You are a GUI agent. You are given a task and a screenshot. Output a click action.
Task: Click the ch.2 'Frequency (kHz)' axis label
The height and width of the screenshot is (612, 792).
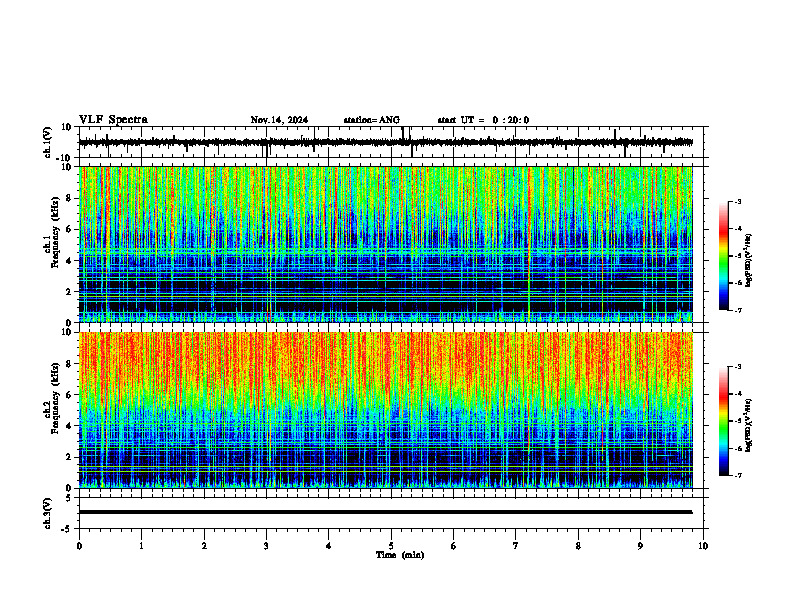pos(55,397)
